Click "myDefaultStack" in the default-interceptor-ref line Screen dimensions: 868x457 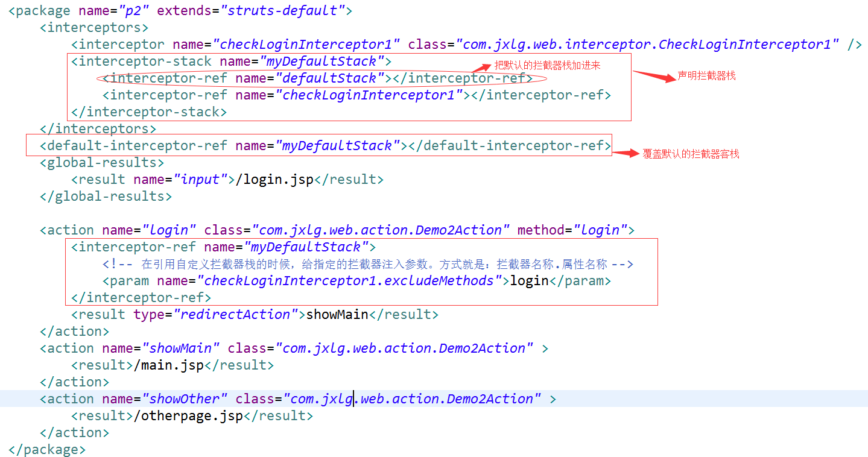click(x=338, y=146)
